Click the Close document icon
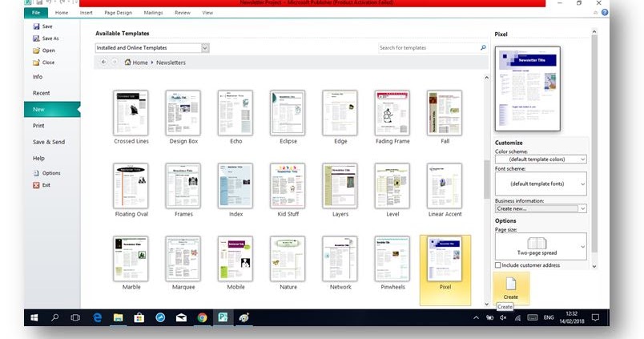The width and height of the screenshot is (644, 339). click(x=36, y=63)
